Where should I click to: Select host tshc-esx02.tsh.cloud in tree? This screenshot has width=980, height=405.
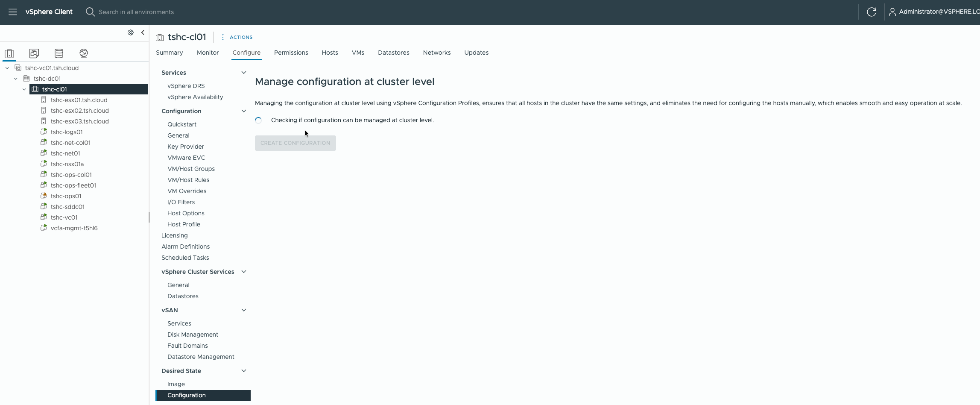click(79, 111)
